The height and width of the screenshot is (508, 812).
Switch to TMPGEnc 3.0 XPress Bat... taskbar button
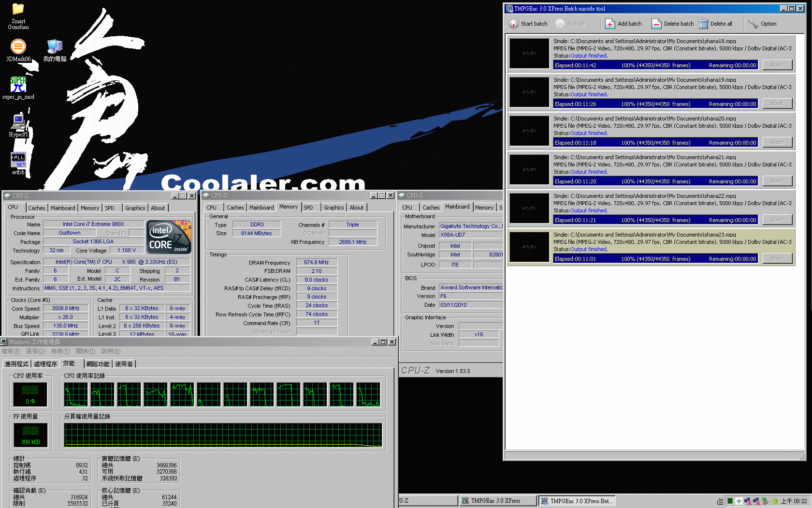577,501
